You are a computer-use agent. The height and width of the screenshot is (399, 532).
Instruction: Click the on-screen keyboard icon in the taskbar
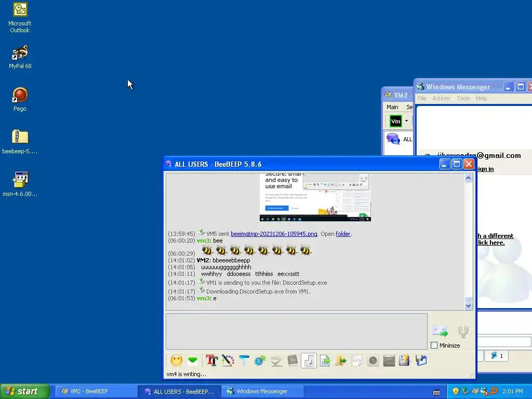click(436, 392)
